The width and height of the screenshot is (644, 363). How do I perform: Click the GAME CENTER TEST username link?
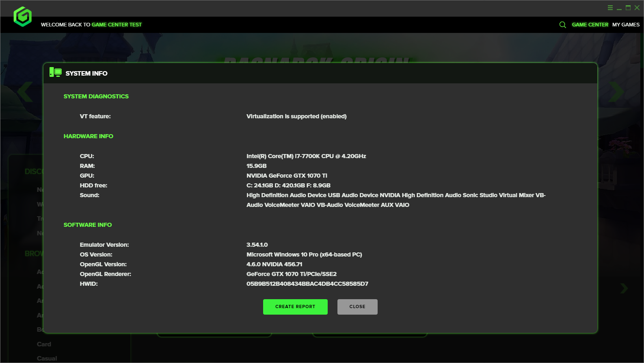[x=117, y=25]
